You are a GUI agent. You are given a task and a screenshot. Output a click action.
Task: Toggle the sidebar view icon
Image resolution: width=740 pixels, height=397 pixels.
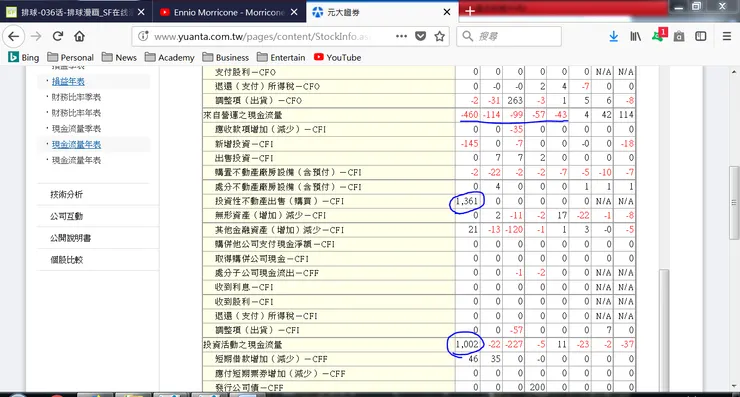point(701,36)
